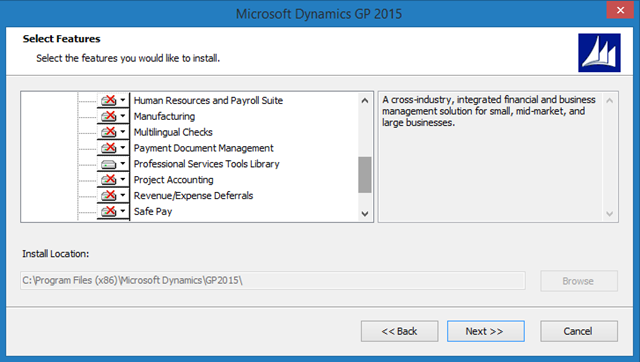Click the Manufacturing feature drive icon
Screen dimensions: 640x362
109,116
